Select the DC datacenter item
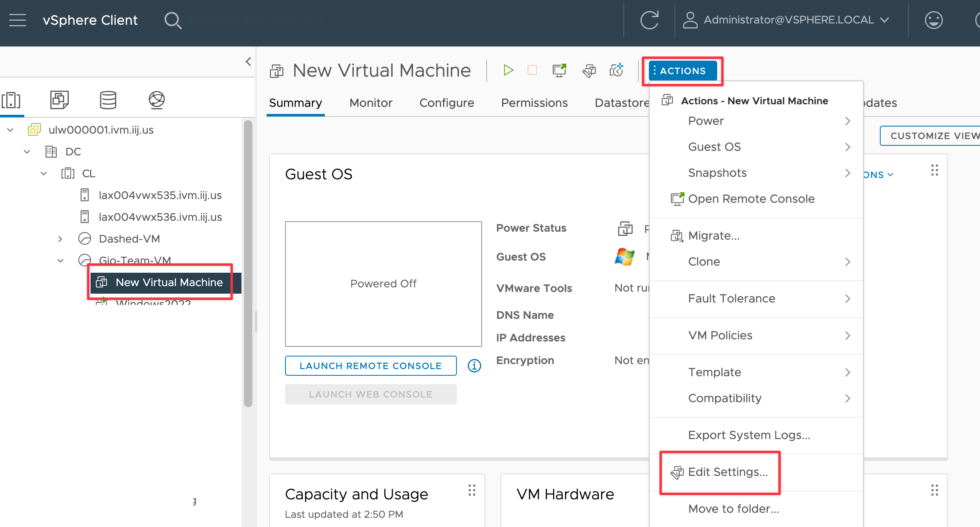Viewport: 980px width, 527px height. 73,152
